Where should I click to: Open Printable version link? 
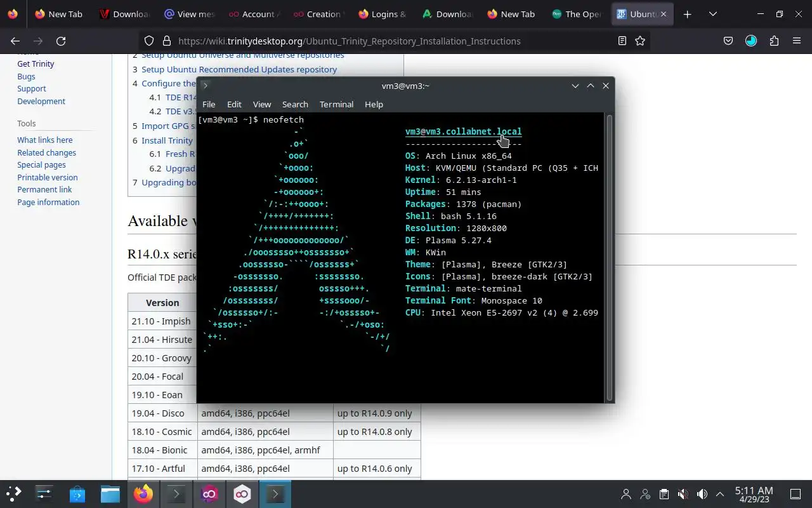coord(48,177)
